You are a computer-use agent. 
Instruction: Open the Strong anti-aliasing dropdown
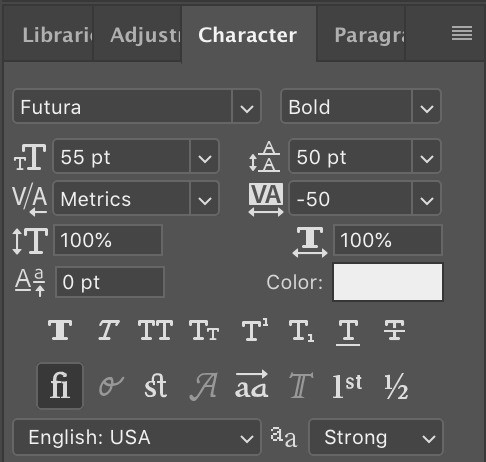click(376, 437)
